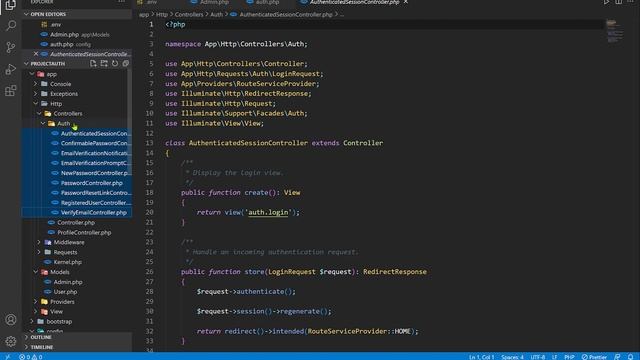Open the Extensions view
640x360 pixels.
point(11,91)
